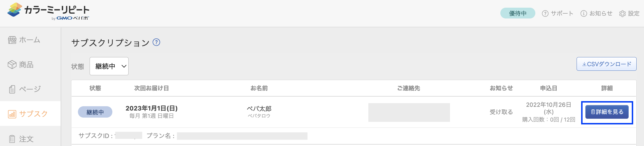Click the サポート question mark icon
Screen dimensions: 644x146
click(x=545, y=14)
